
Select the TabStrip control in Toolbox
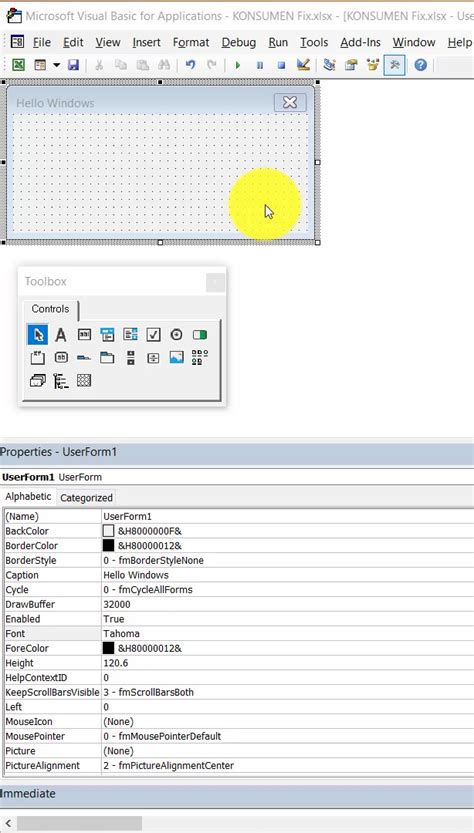pyautogui.click(x=84, y=358)
